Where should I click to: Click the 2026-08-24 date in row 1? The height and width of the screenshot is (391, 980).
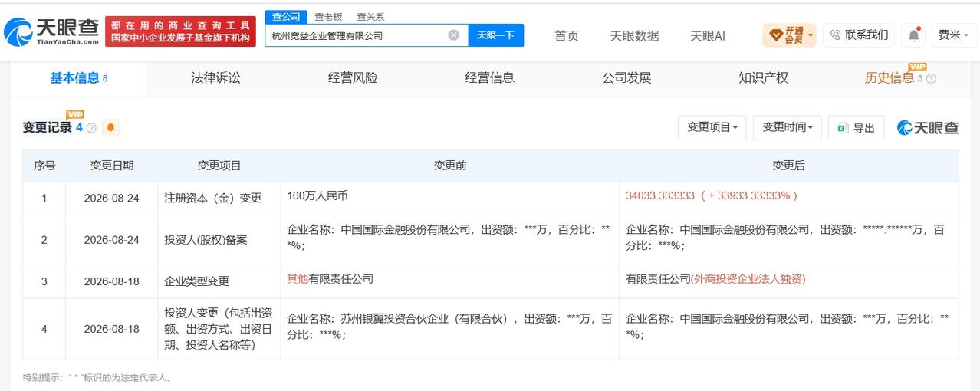(112, 198)
